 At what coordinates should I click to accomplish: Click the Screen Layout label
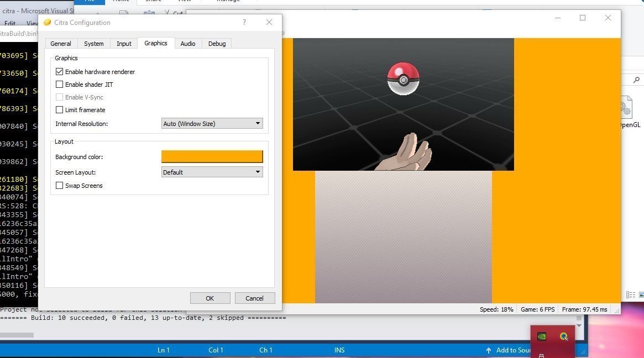pos(76,172)
